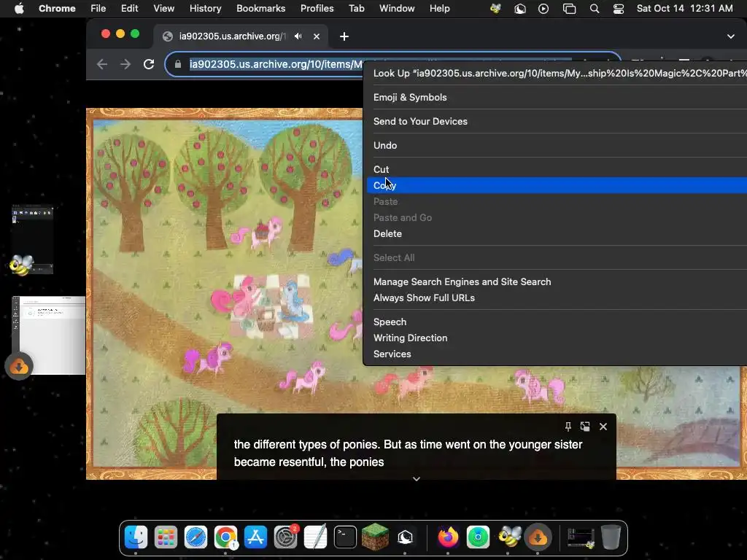Open App Store from the dock

(x=256, y=537)
